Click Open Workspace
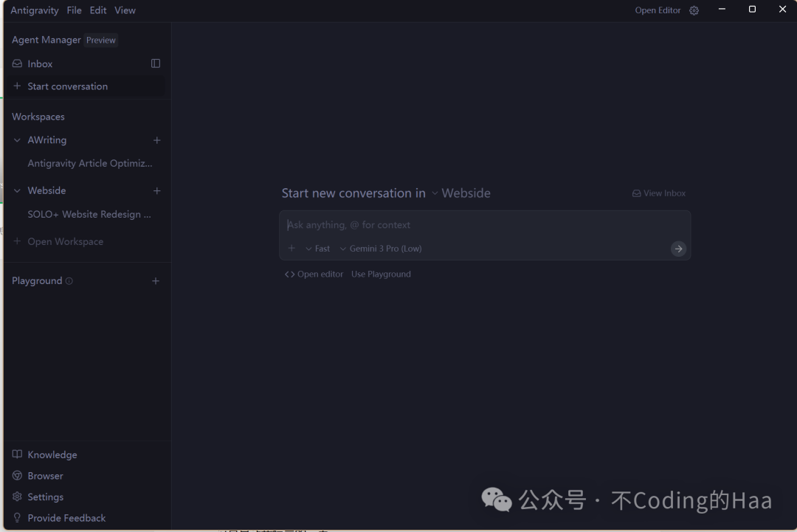Image resolution: width=797 pixels, height=532 pixels. point(66,241)
